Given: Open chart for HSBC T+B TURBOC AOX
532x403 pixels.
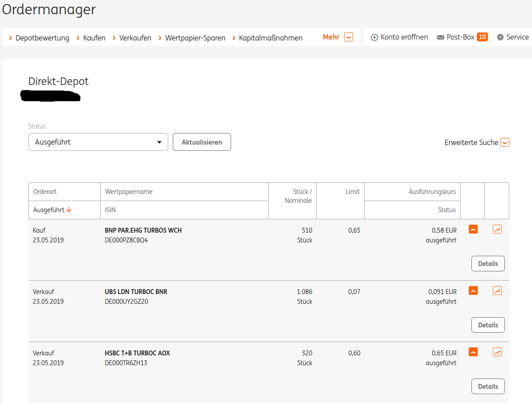Looking at the screenshot, I should click(497, 352).
